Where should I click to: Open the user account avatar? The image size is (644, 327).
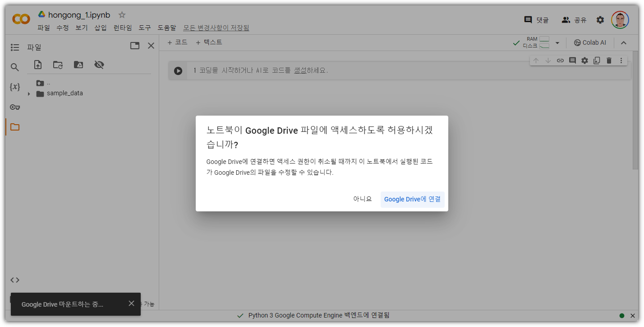[x=620, y=20]
